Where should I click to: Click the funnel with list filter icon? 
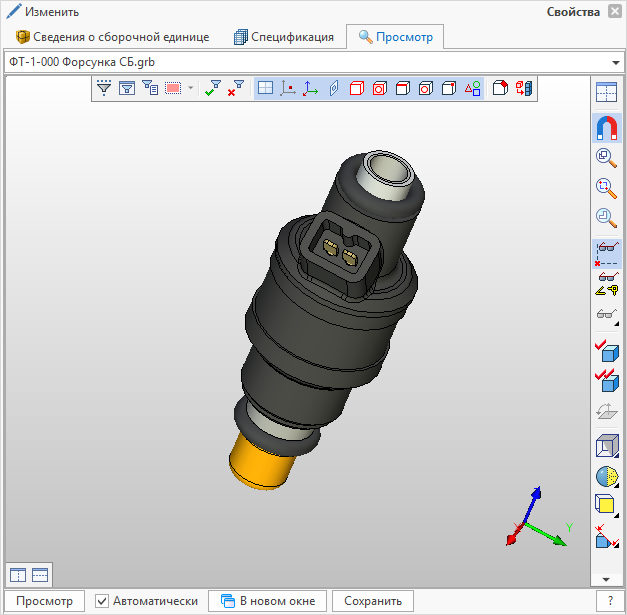pyautogui.click(x=150, y=88)
